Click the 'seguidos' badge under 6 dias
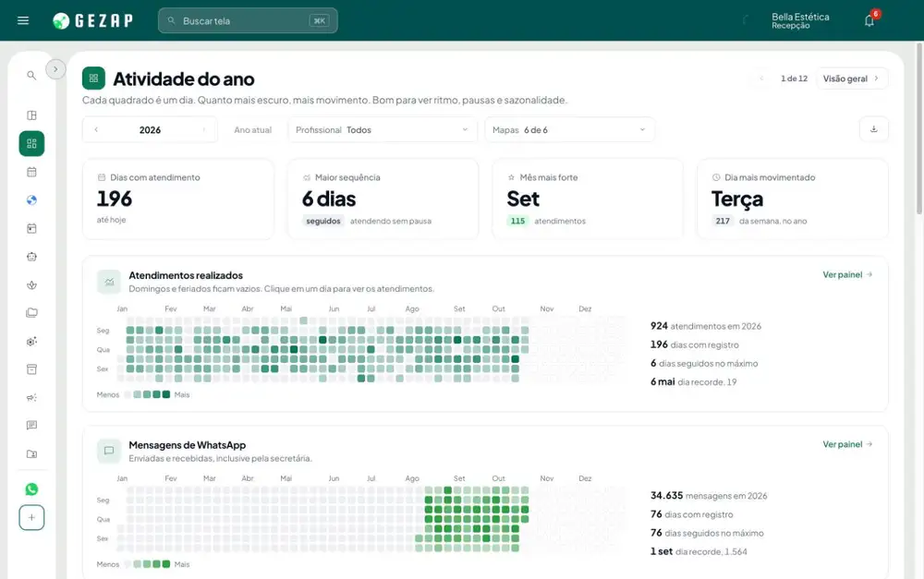The width and height of the screenshot is (924, 579). [322, 221]
